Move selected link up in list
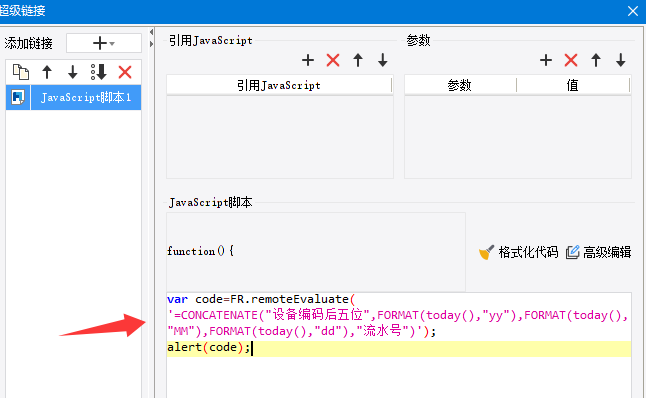The height and width of the screenshot is (398, 646). (47, 72)
